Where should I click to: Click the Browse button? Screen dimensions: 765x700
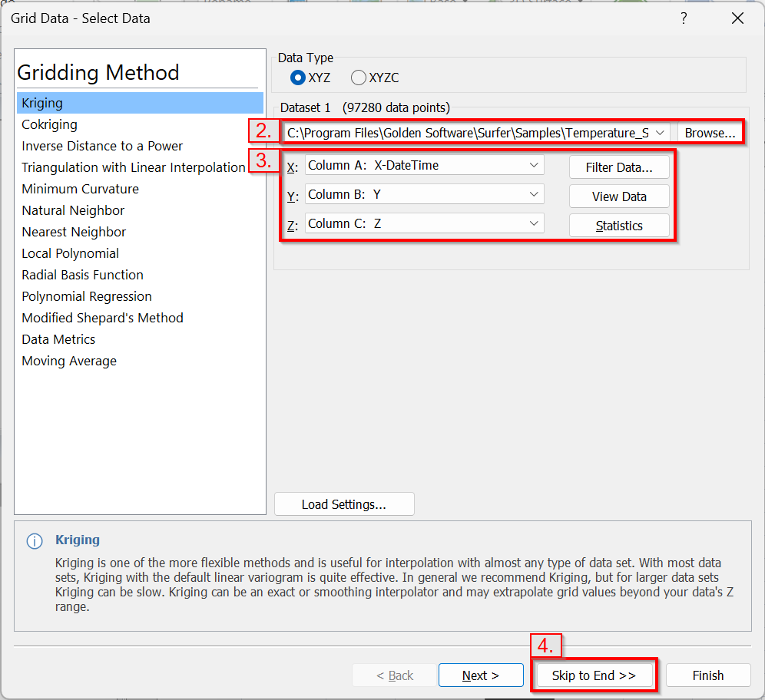[710, 133]
